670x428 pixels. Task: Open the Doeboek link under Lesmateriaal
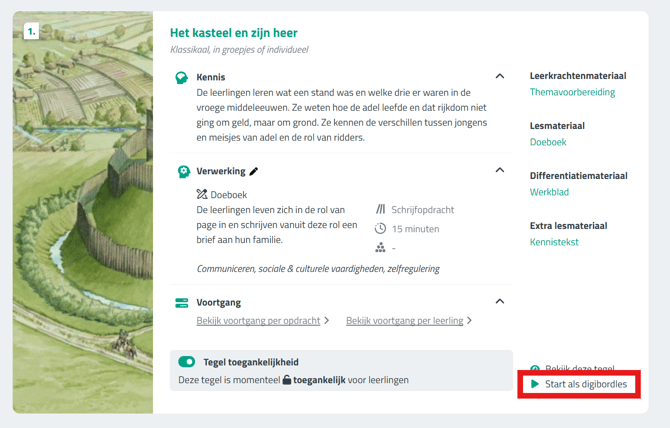[548, 142]
